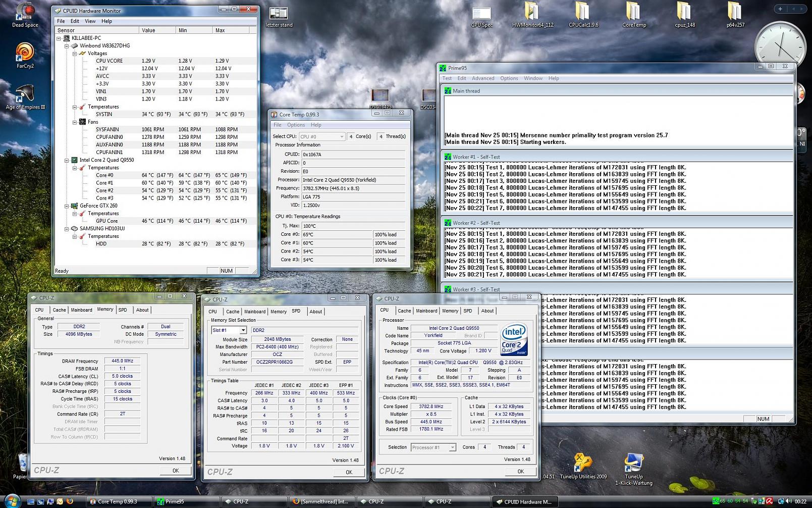The image size is (812, 508).
Task: Open the [Sammelthread] Int... taskbar button
Action: [321, 501]
